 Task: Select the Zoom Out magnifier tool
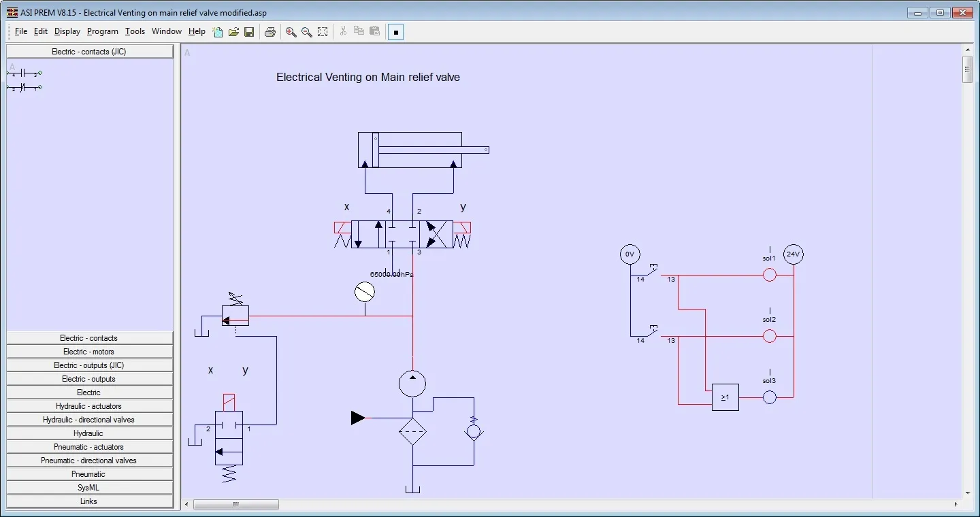(x=307, y=32)
